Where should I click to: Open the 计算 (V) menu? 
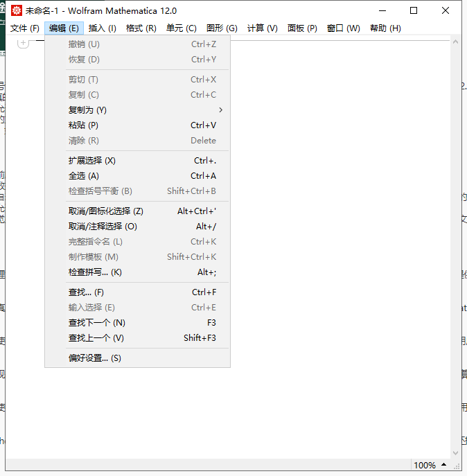pyautogui.click(x=263, y=28)
